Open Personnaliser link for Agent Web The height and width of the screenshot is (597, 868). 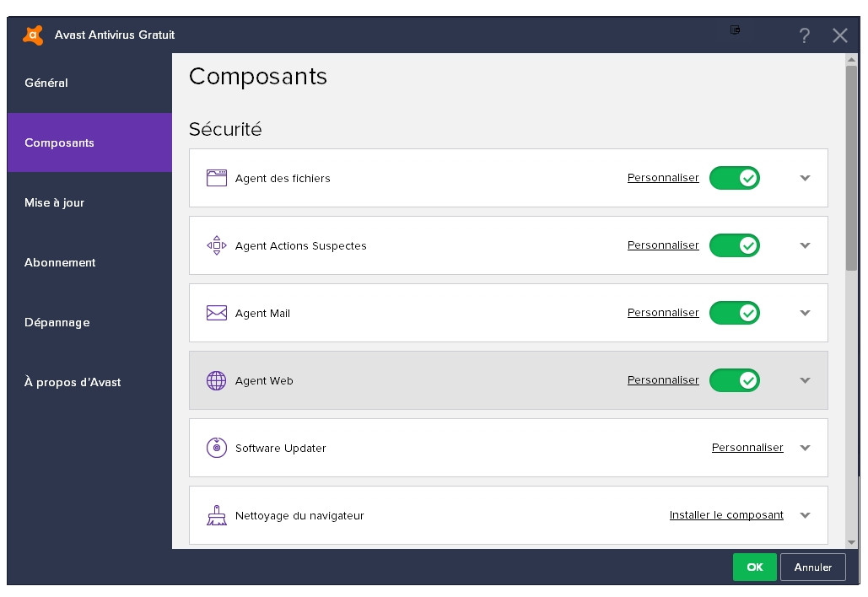pyautogui.click(x=663, y=380)
